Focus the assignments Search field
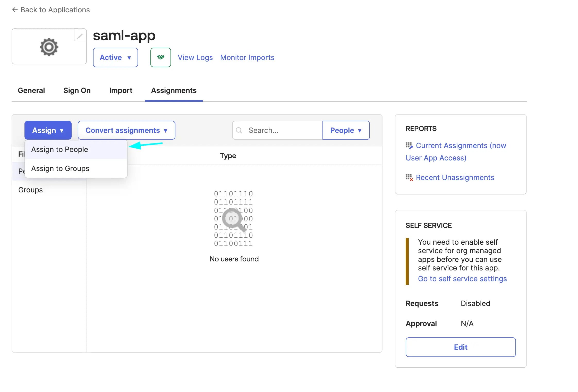 277,130
